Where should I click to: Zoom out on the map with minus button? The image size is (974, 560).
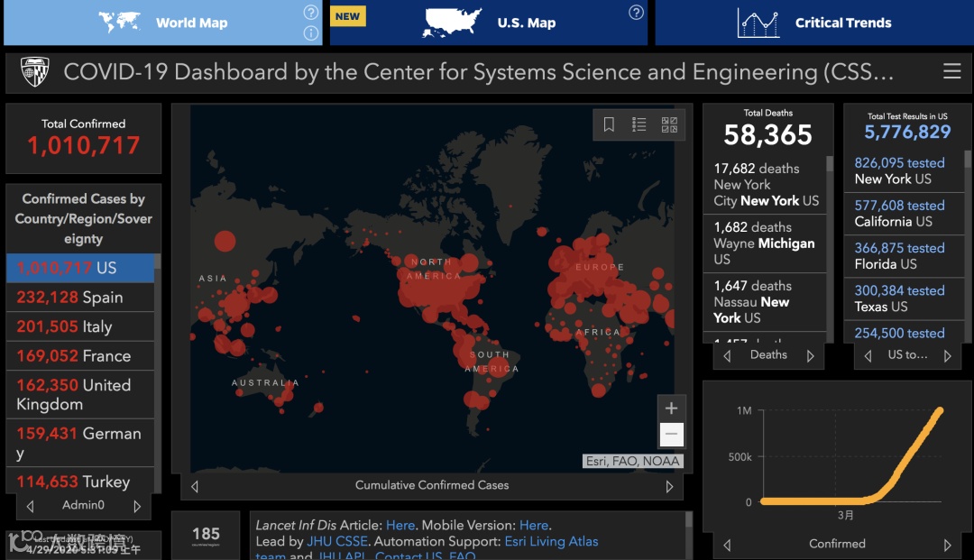pyautogui.click(x=671, y=434)
